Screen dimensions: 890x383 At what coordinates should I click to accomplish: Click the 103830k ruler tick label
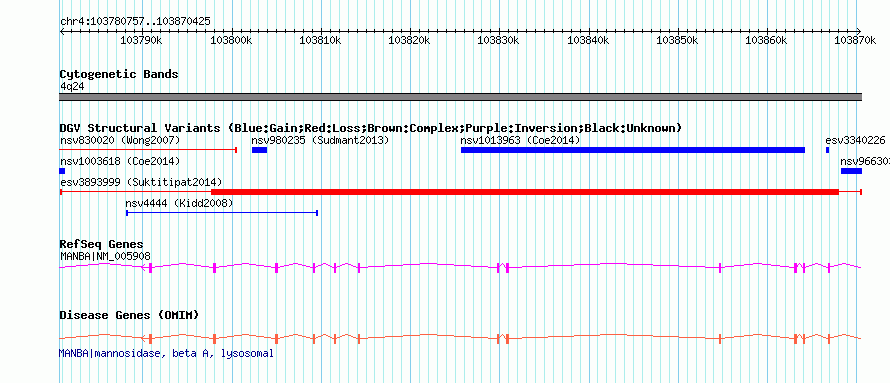click(498, 40)
